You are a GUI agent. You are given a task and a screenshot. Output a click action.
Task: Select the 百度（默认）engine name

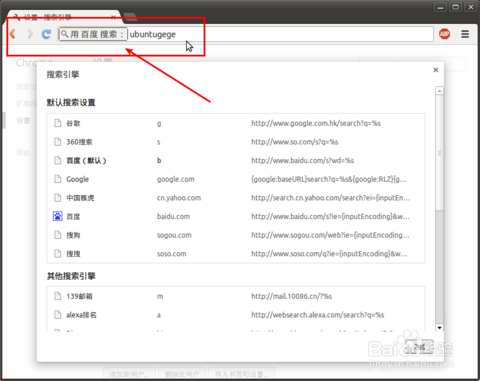86,161
